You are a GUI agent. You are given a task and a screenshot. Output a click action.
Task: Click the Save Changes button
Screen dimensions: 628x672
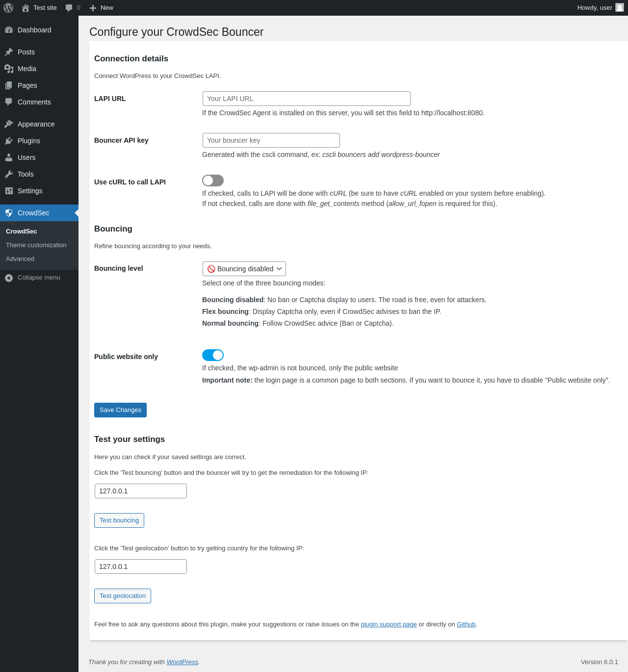120,410
